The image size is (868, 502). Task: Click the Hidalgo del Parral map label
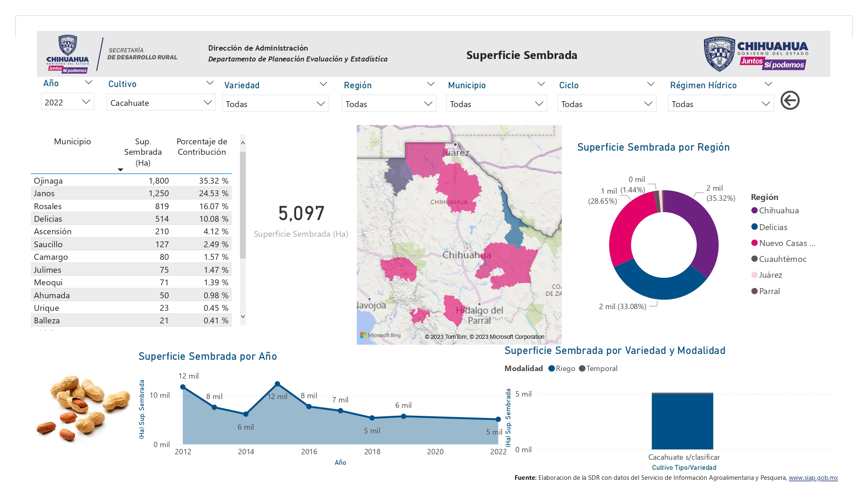click(x=479, y=315)
